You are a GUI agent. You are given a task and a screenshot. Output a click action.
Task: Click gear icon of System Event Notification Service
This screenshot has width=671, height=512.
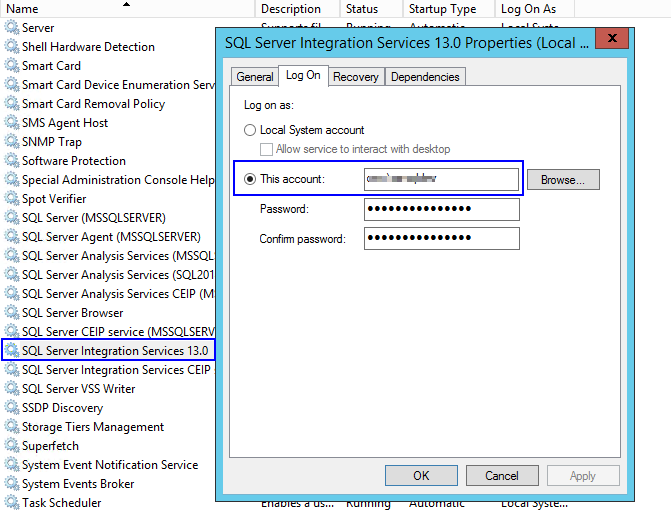point(12,465)
